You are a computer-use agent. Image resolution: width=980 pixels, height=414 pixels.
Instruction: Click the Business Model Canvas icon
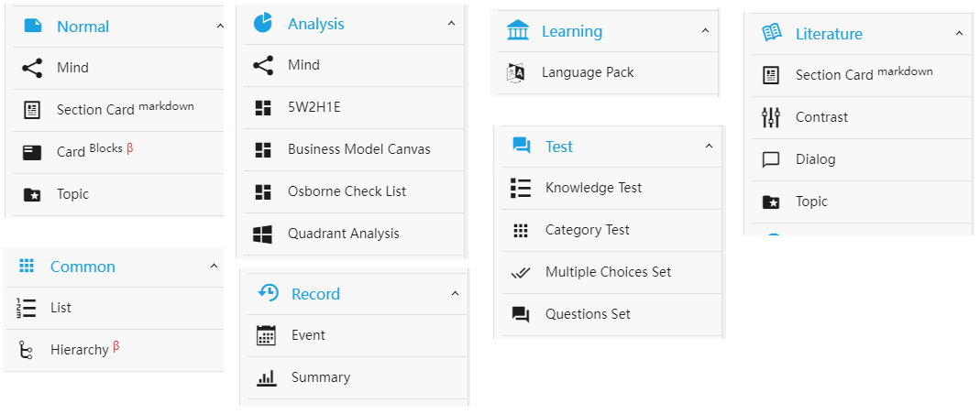263,150
